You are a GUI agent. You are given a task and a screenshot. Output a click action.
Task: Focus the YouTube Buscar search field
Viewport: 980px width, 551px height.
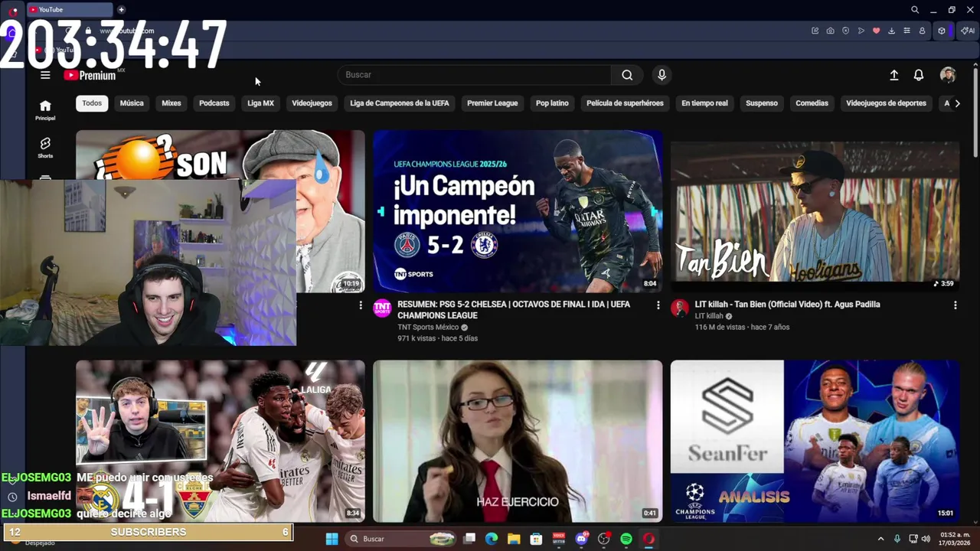[475, 75]
